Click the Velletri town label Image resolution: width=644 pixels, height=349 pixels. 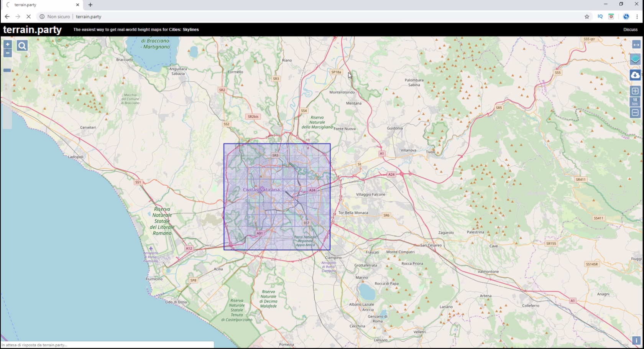pyautogui.click(x=419, y=332)
